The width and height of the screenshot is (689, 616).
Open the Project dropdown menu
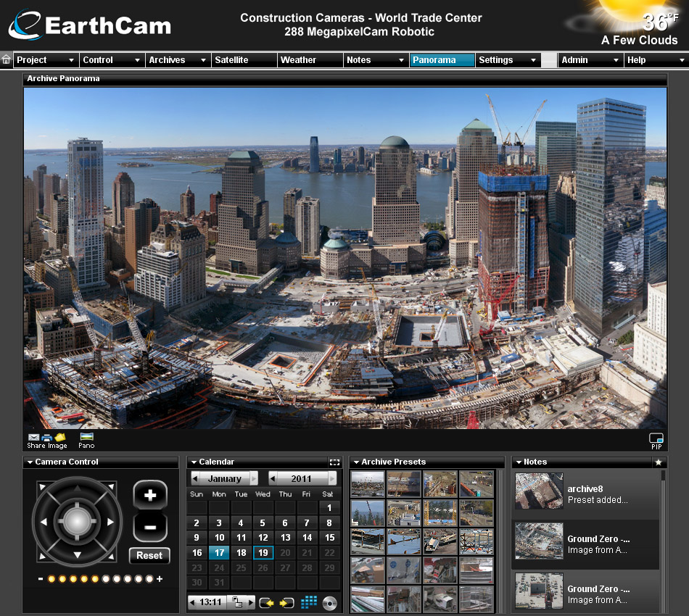coord(46,59)
